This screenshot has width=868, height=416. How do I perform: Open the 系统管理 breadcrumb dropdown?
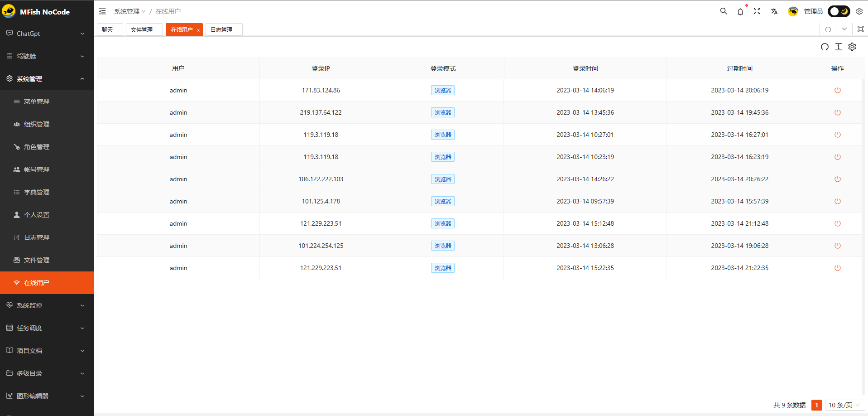click(x=129, y=11)
